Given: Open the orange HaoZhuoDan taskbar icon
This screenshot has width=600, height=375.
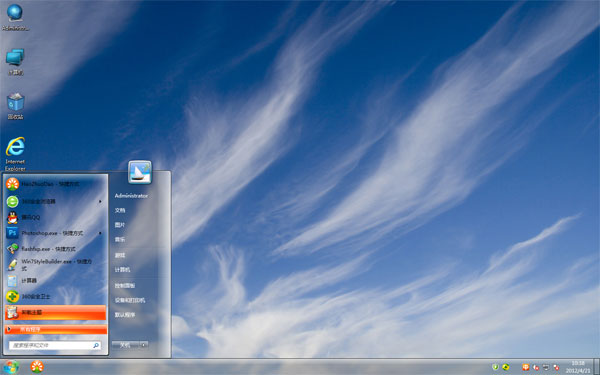Looking at the screenshot, I should coord(37,367).
